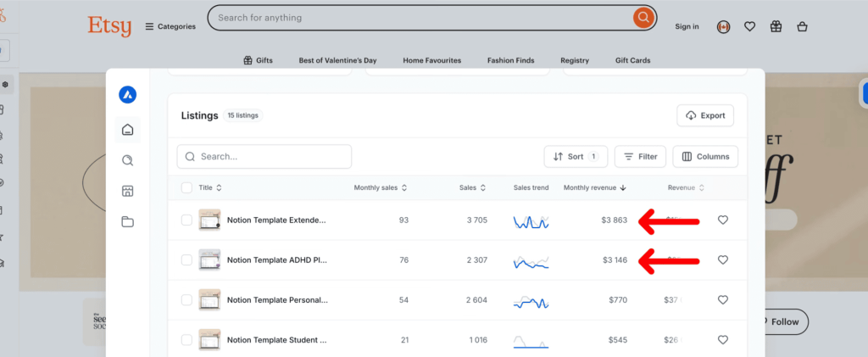Click the Sign in link
The height and width of the screenshot is (357, 868).
tap(687, 26)
